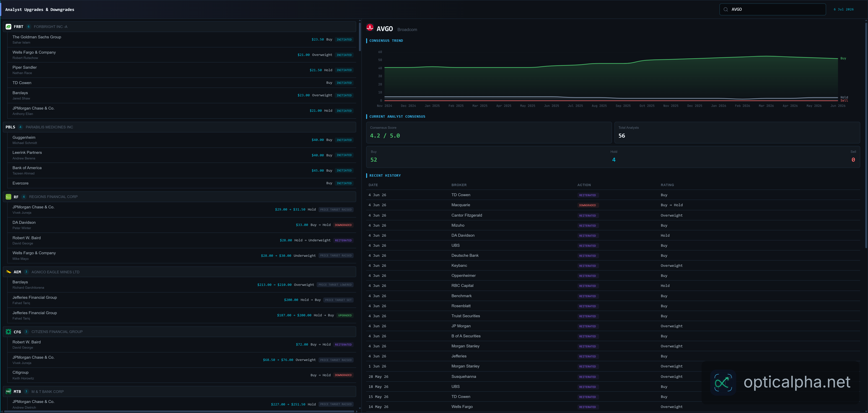Image resolution: width=868 pixels, height=413 pixels.
Task: Select the Oppenheimer history row
Action: 613,276
